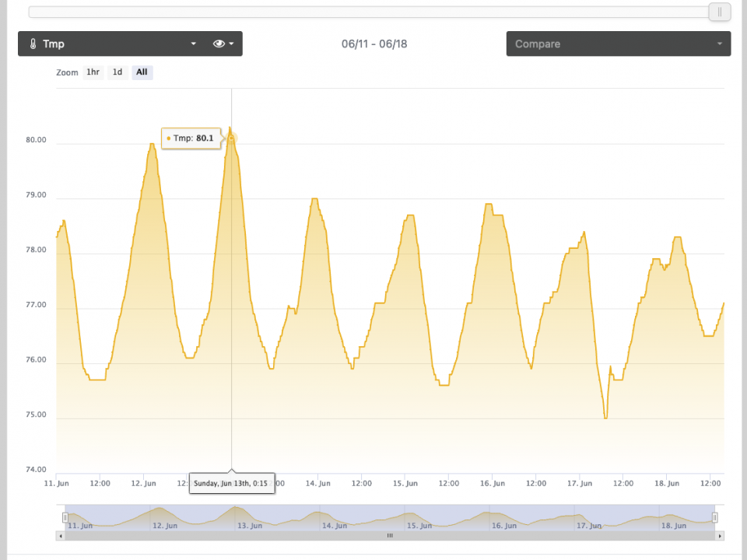Click the top slider handle
This screenshot has width=747, height=560.
click(720, 12)
